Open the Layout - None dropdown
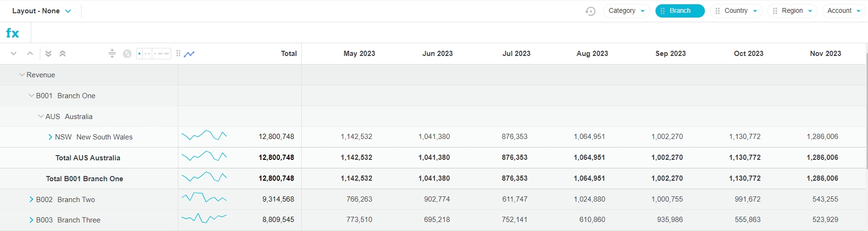Viewport: 868px width, 231px height. (42, 11)
